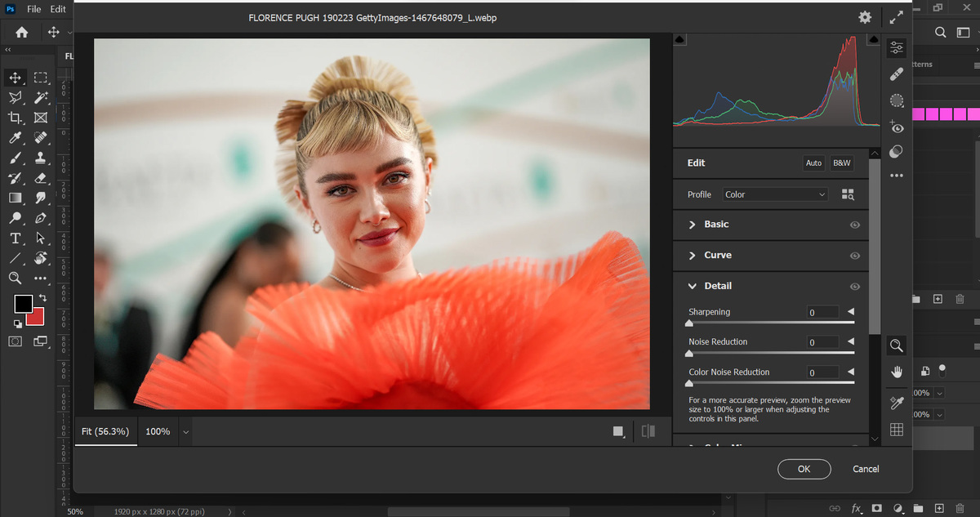Open the Profile Color dropdown

[x=775, y=194]
